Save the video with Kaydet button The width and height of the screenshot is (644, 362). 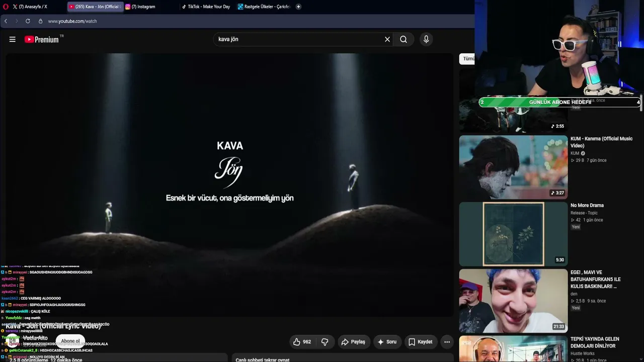click(x=420, y=342)
